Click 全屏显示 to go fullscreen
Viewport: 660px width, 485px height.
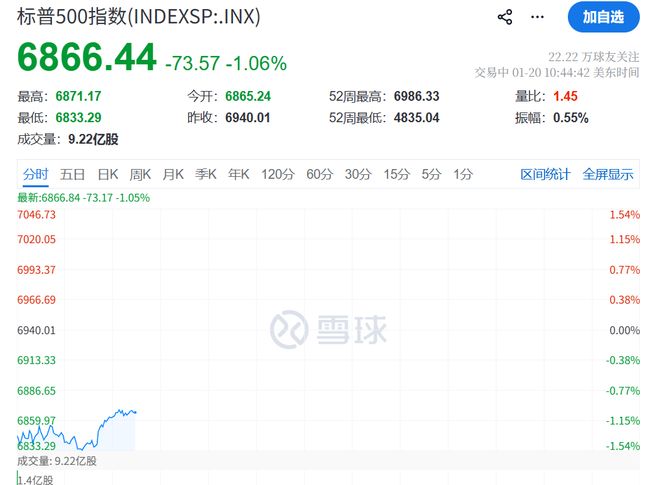click(608, 174)
